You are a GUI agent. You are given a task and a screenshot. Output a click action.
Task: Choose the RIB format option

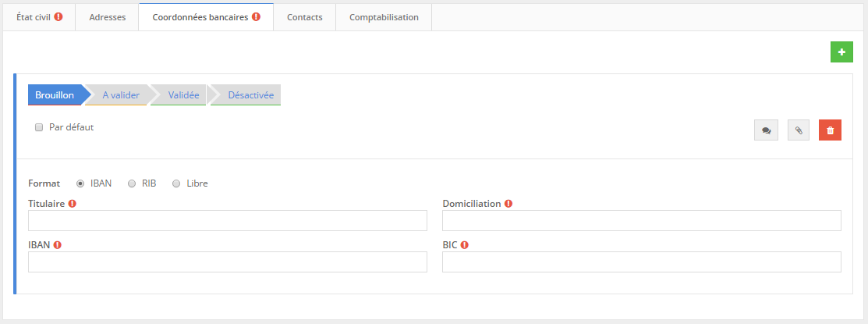pos(132,183)
